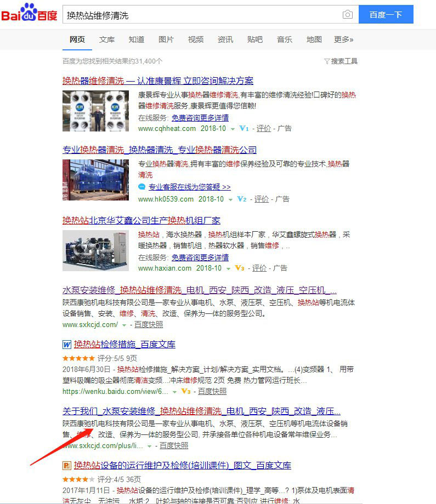
Task: Click the Baidu logo
Action: click(x=29, y=13)
